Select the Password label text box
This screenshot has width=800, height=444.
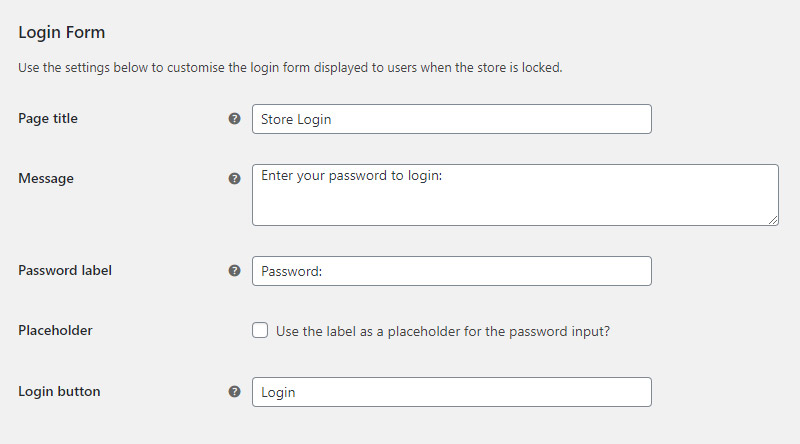click(452, 271)
